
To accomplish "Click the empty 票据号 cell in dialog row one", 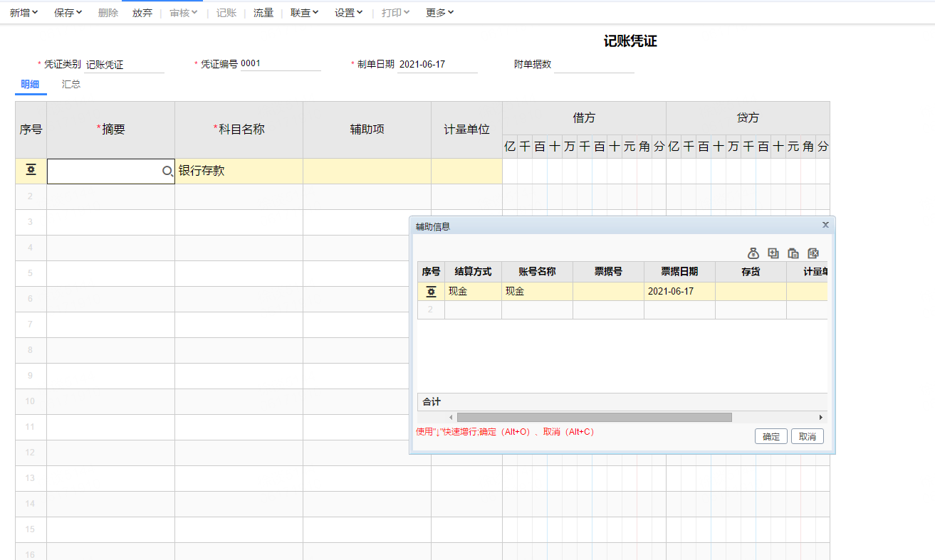I will click(608, 292).
